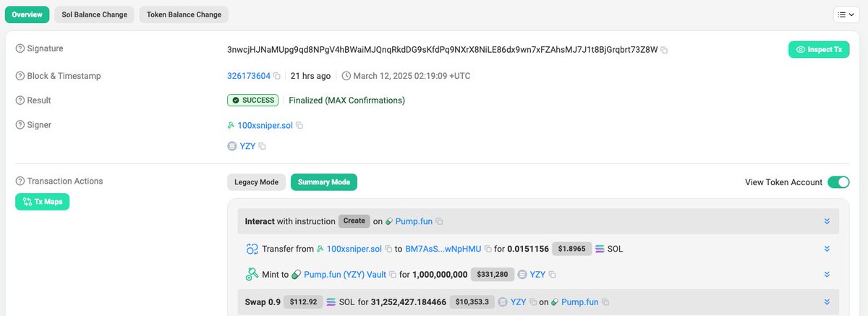Open 100xsniper.sol signer link
The width and height of the screenshot is (868, 316).
click(x=265, y=126)
